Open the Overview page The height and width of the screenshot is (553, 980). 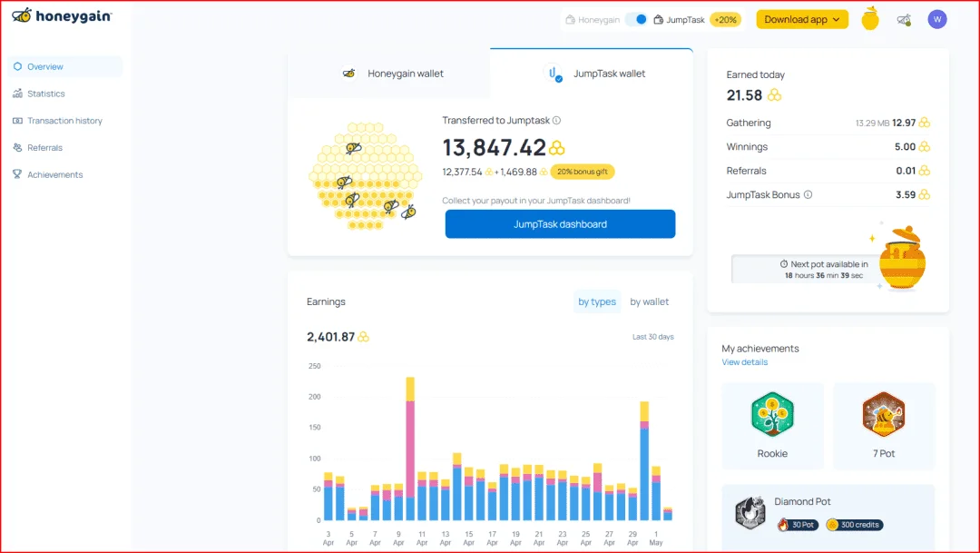[65, 66]
